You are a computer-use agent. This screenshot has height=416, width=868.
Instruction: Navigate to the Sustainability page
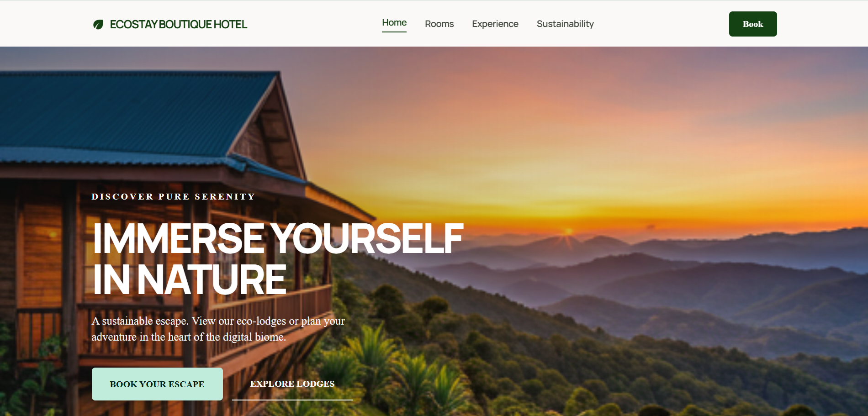pyautogui.click(x=565, y=24)
